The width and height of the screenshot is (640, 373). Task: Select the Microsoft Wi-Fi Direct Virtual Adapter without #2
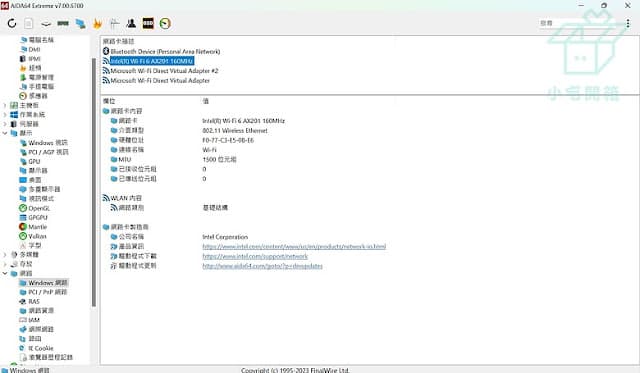coord(156,81)
